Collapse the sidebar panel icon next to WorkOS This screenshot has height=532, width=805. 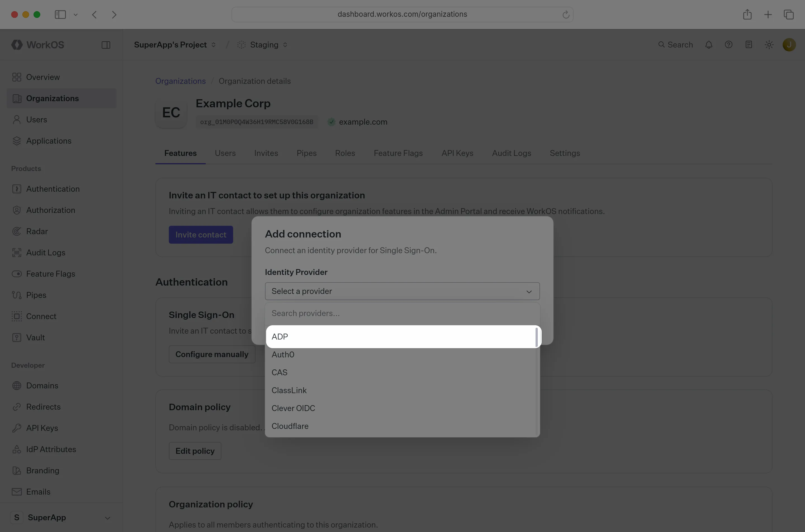(x=106, y=45)
